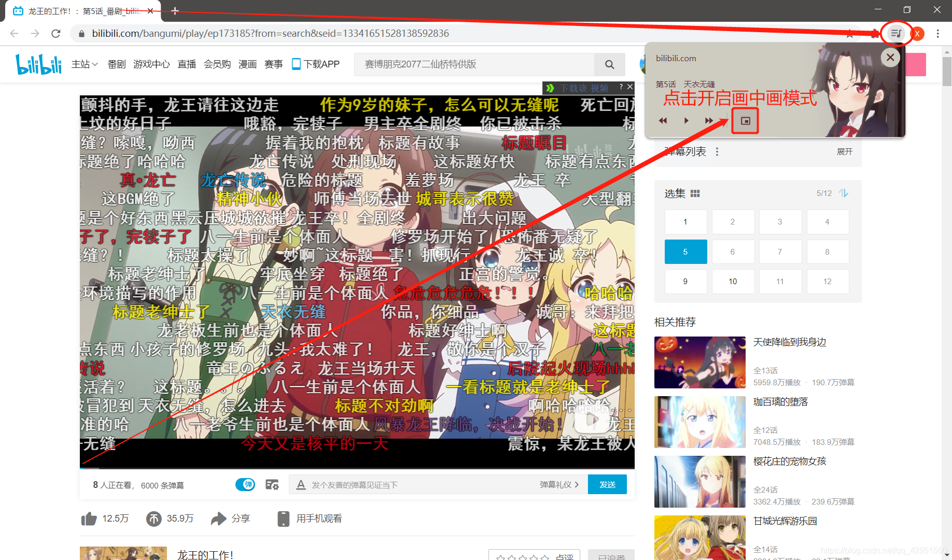Open 天使降临到我身边 thumbnail
The width and height of the screenshot is (952, 560).
[699, 362]
